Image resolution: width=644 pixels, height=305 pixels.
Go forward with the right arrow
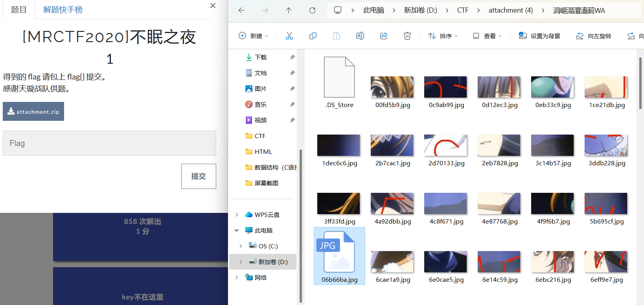tap(265, 10)
